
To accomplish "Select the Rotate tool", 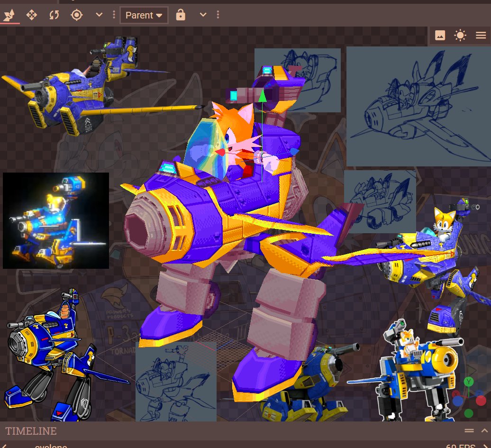I will click(x=54, y=15).
